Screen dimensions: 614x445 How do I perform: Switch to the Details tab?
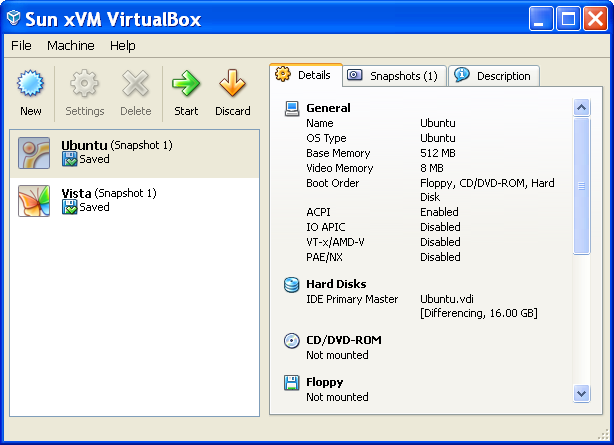pyautogui.click(x=306, y=75)
